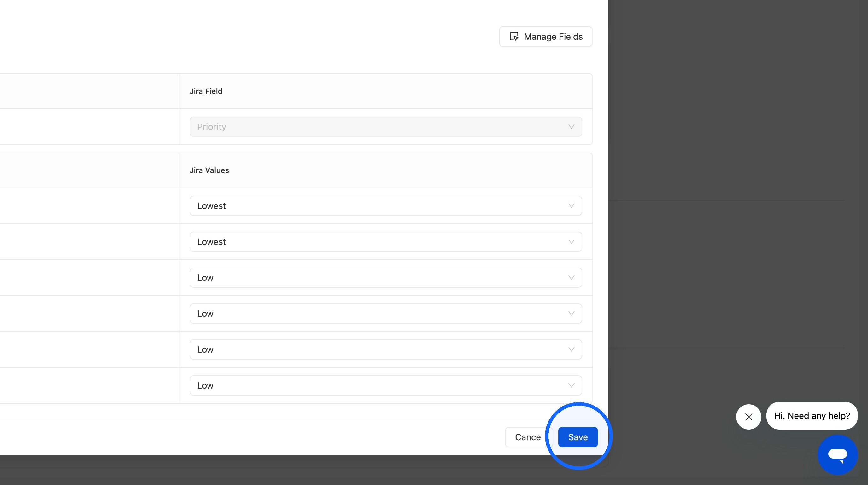The height and width of the screenshot is (485, 868).
Task: Open Manage Fields
Action: click(x=546, y=36)
